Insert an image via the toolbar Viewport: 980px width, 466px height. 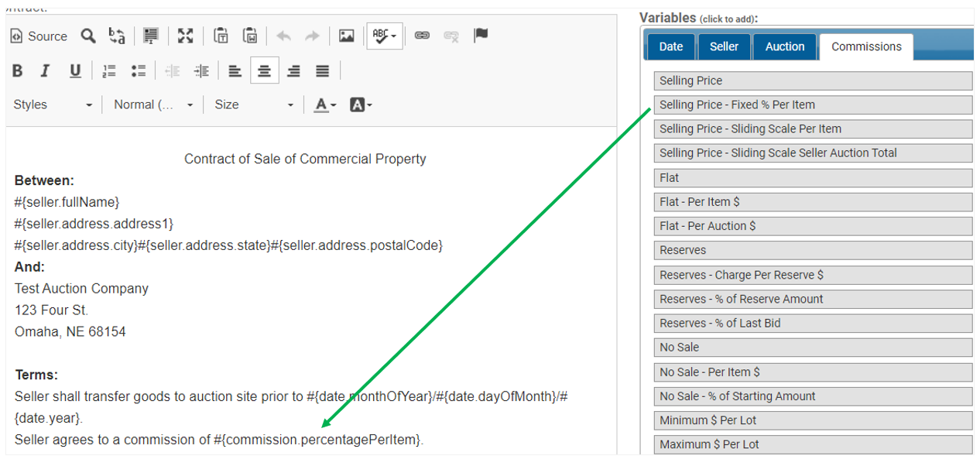click(x=347, y=36)
